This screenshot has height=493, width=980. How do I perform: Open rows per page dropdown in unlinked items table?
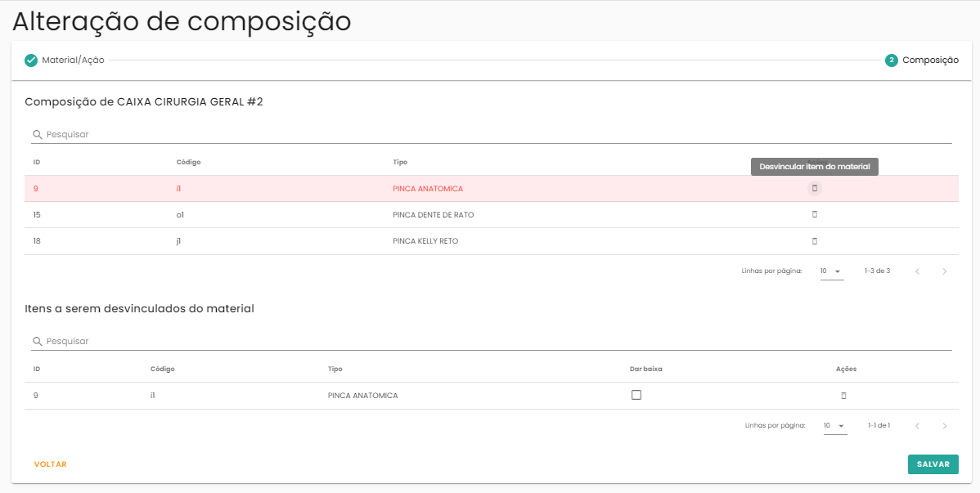pos(834,425)
